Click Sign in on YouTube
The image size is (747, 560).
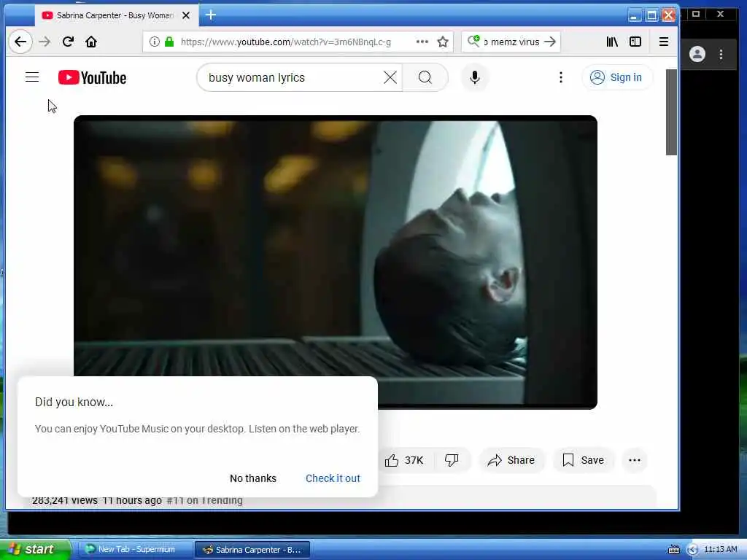click(616, 77)
